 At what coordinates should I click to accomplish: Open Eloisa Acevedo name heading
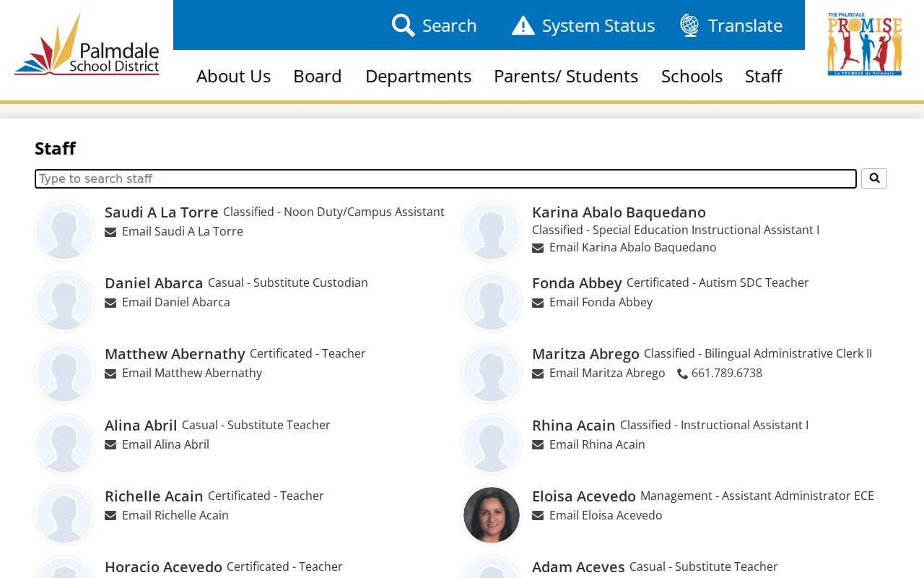[x=584, y=496]
